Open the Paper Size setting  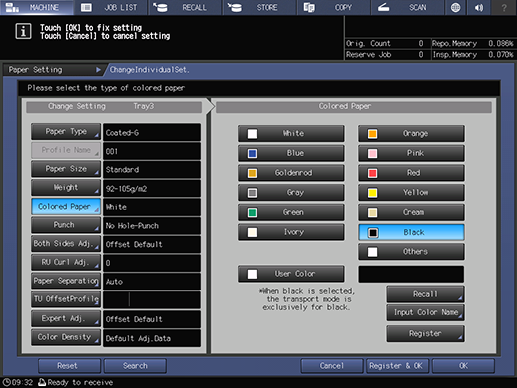point(66,169)
